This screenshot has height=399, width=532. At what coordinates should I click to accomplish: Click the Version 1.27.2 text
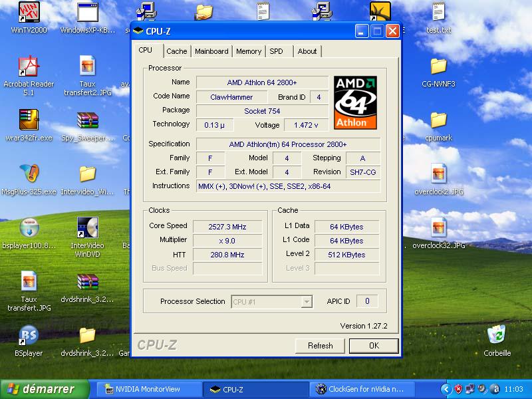pos(364,326)
